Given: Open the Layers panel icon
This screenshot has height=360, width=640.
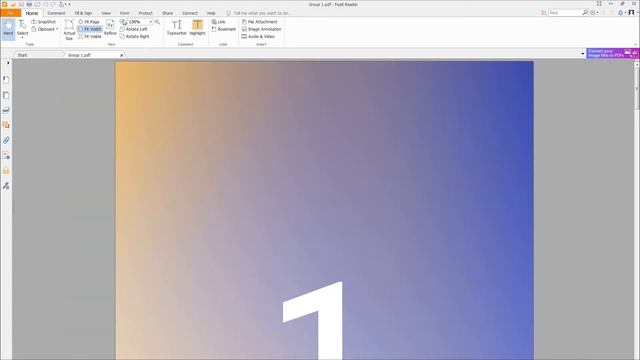Looking at the screenshot, I should click(x=6, y=110).
